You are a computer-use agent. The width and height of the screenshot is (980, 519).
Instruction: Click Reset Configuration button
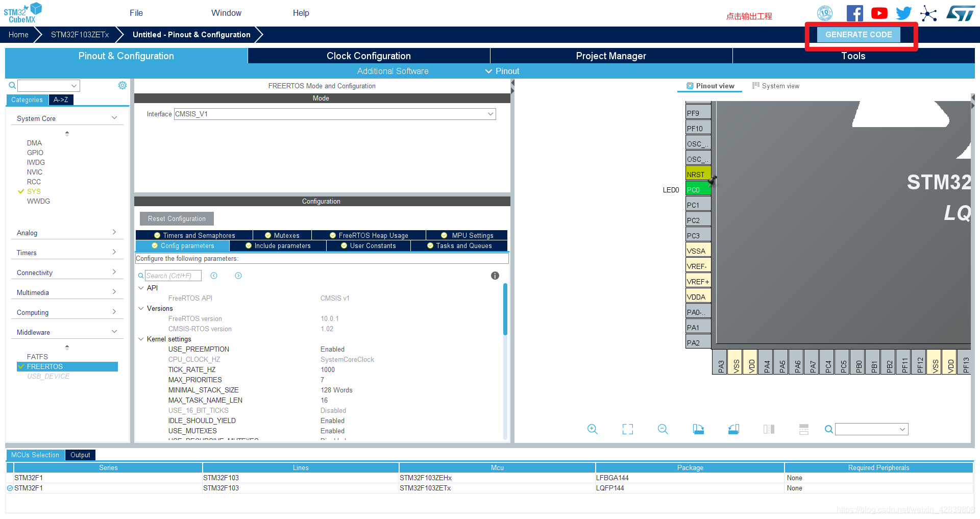[x=177, y=218]
